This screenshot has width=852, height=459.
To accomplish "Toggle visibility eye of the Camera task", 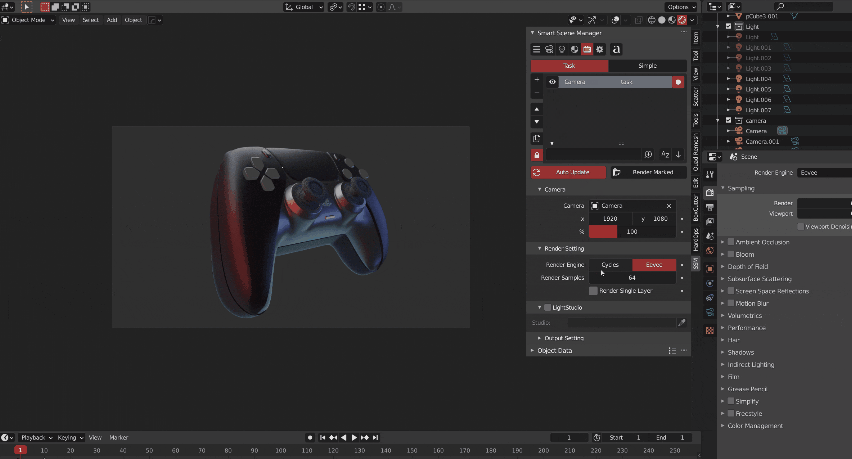I will point(552,82).
